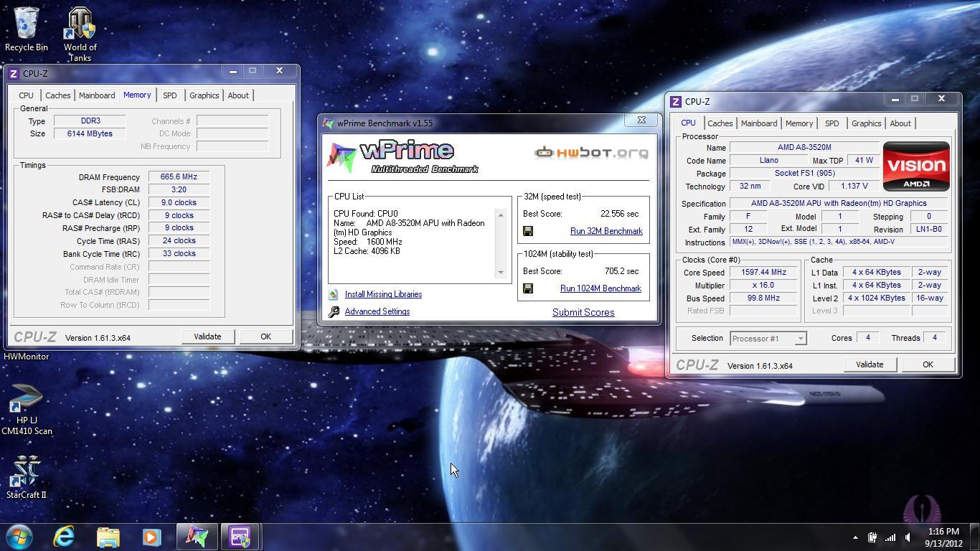Click up arrow of CPU List scrollbar
This screenshot has height=551, width=980.
coord(501,215)
